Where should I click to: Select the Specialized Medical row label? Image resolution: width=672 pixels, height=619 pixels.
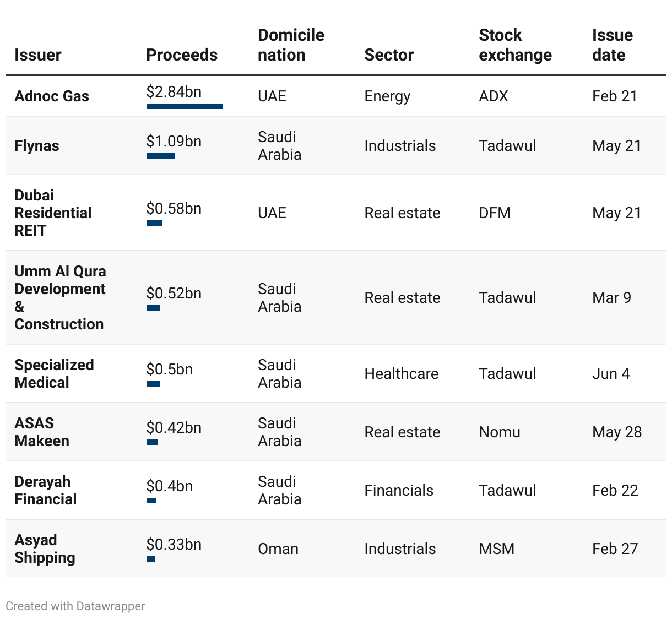click(x=54, y=374)
